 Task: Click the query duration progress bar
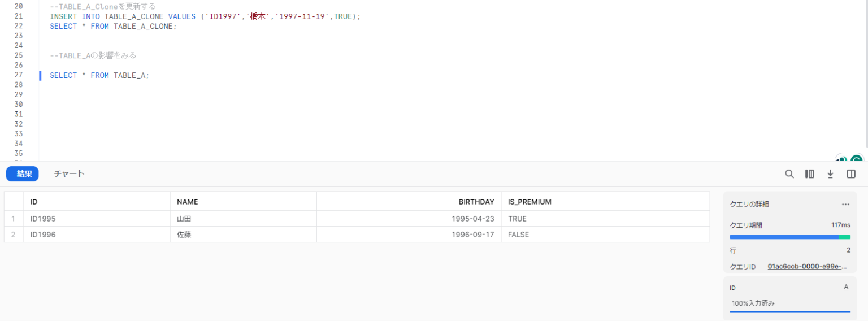coord(790,237)
